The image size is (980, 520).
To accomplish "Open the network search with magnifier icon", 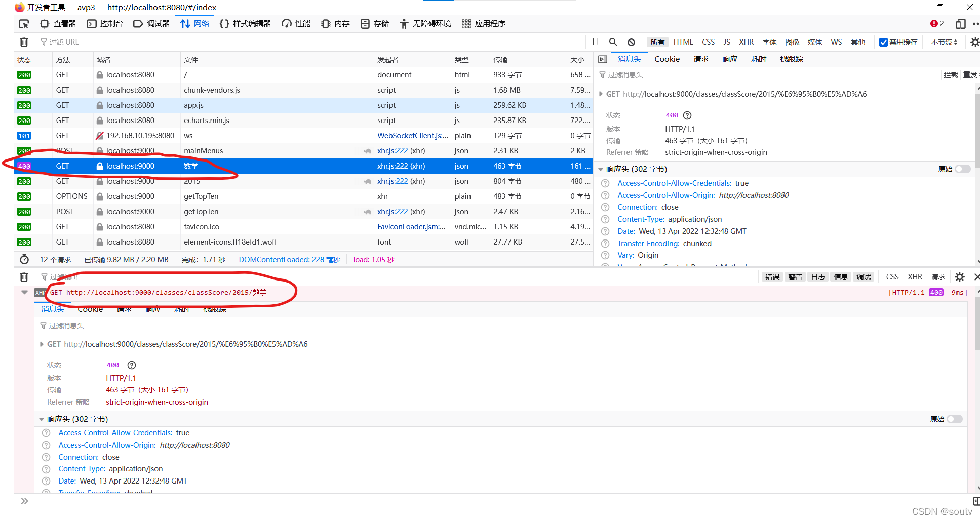I will coord(613,42).
